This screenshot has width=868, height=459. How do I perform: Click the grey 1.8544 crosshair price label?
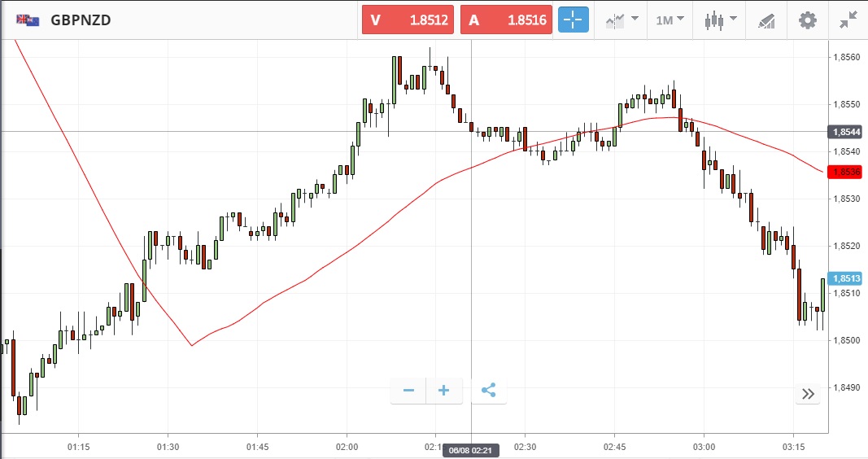tap(844, 131)
